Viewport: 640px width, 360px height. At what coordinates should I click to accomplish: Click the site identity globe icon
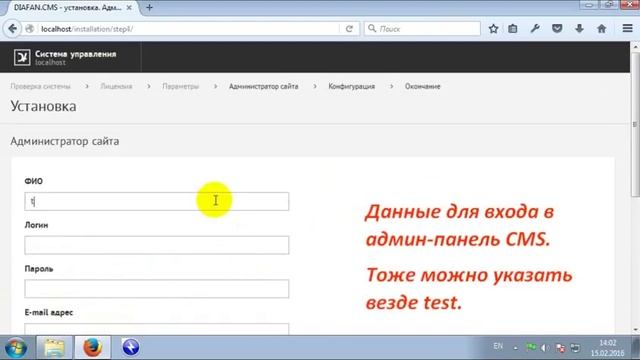coord(29,29)
